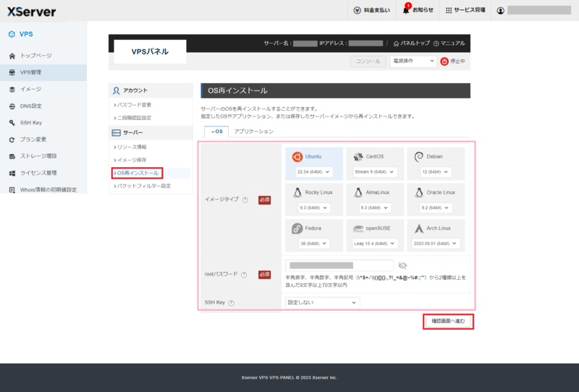The height and width of the screenshot is (392, 579).
Task: Click the SSH Key key icon
Action: (12, 122)
